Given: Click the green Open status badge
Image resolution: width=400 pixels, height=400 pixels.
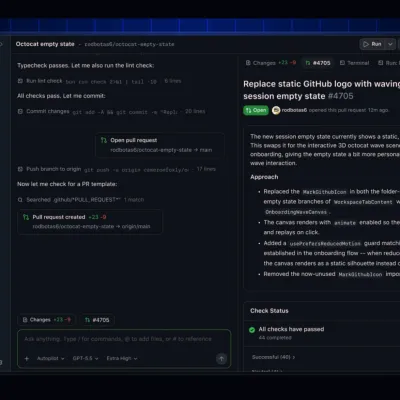Looking at the screenshot, I should [256, 110].
